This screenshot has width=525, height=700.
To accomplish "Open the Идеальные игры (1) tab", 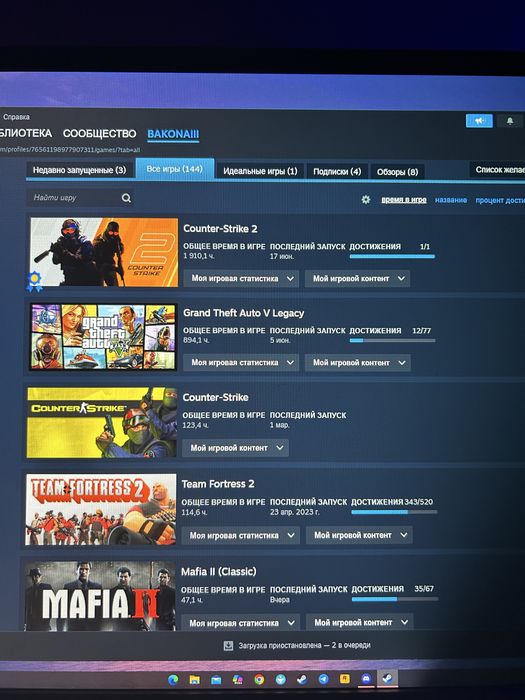I will [260, 171].
